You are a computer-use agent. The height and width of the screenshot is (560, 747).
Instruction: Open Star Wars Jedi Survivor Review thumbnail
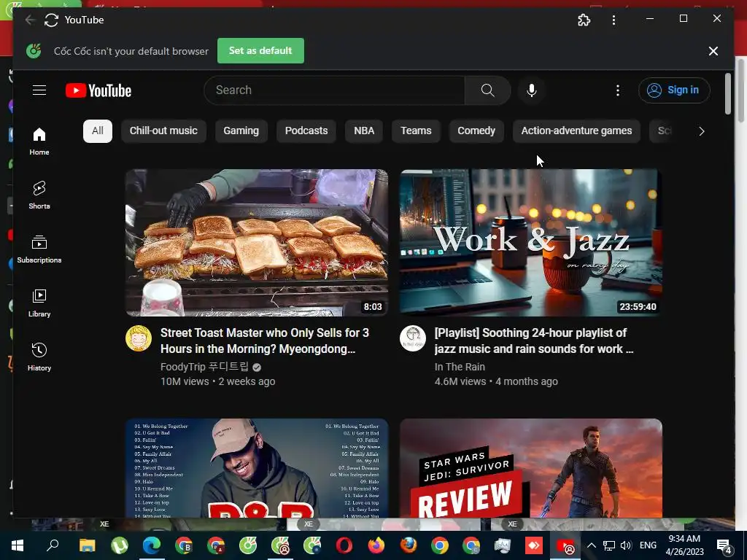coord(531,468)
